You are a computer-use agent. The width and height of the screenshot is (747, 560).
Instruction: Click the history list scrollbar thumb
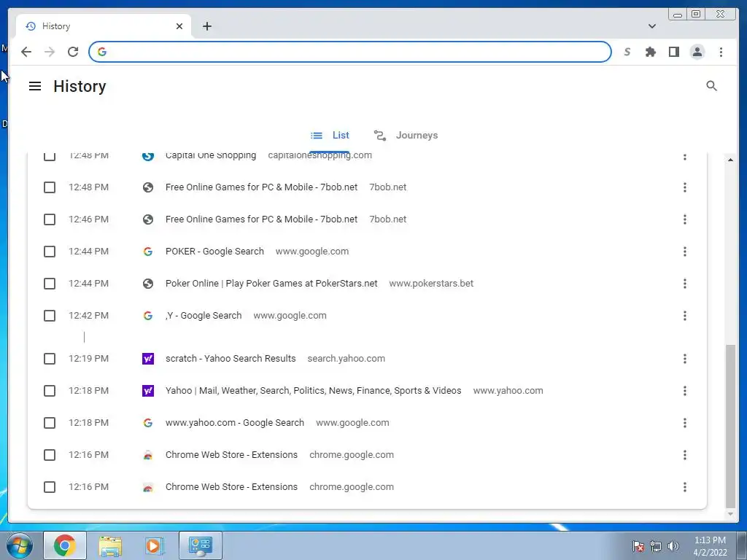pos(730,426)
